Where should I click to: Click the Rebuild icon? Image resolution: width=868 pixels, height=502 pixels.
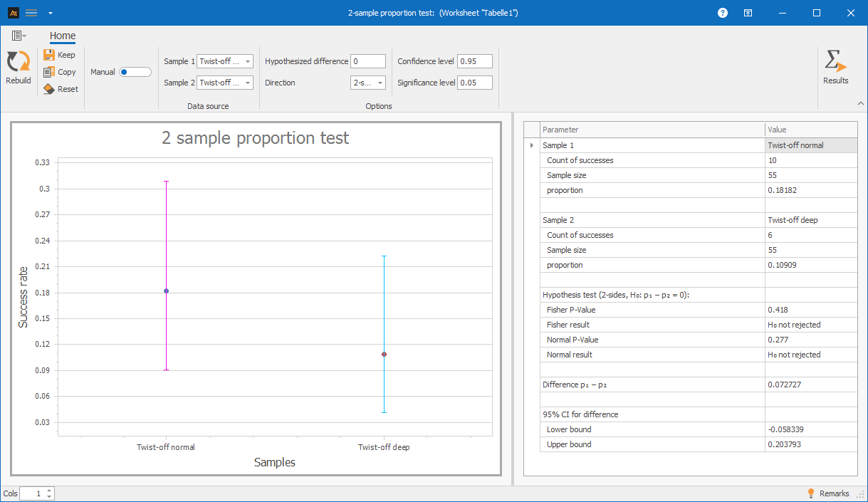[18, 62]
